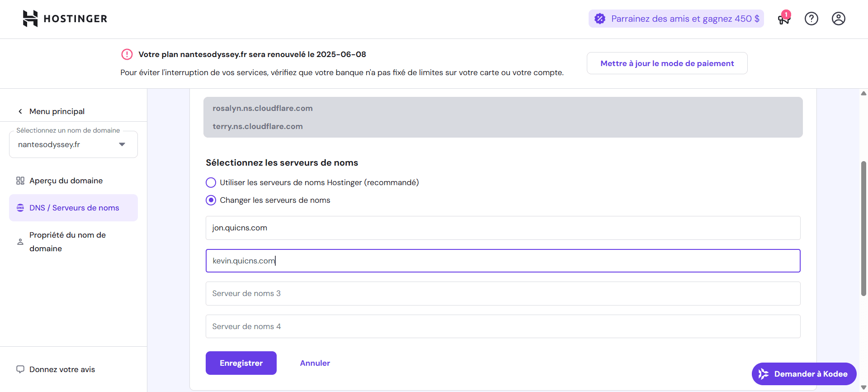868x392 pixels.
Task: Open the notifications megaphone icon
Action: click(x=783, y=19)
